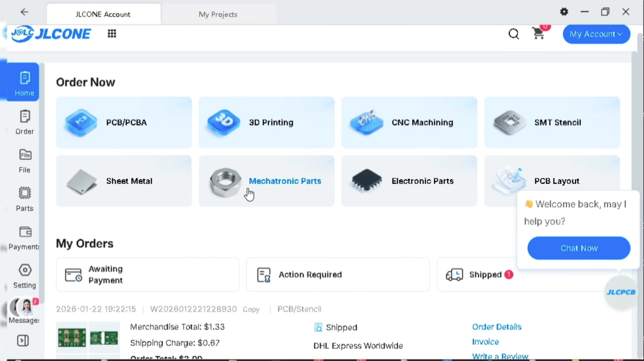
Task: Open the apps grid menu icon
Action: tap(112, 34)
